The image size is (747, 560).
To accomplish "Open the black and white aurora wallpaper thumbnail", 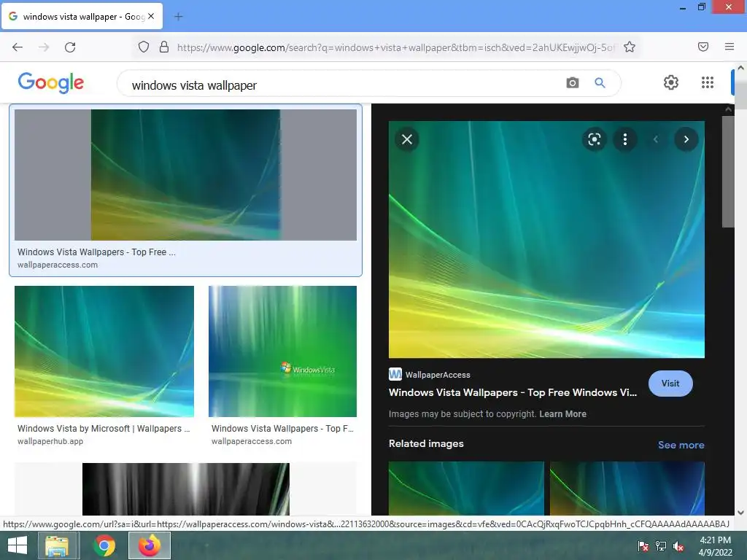I will pyautogui.click(x=186, y=489).
